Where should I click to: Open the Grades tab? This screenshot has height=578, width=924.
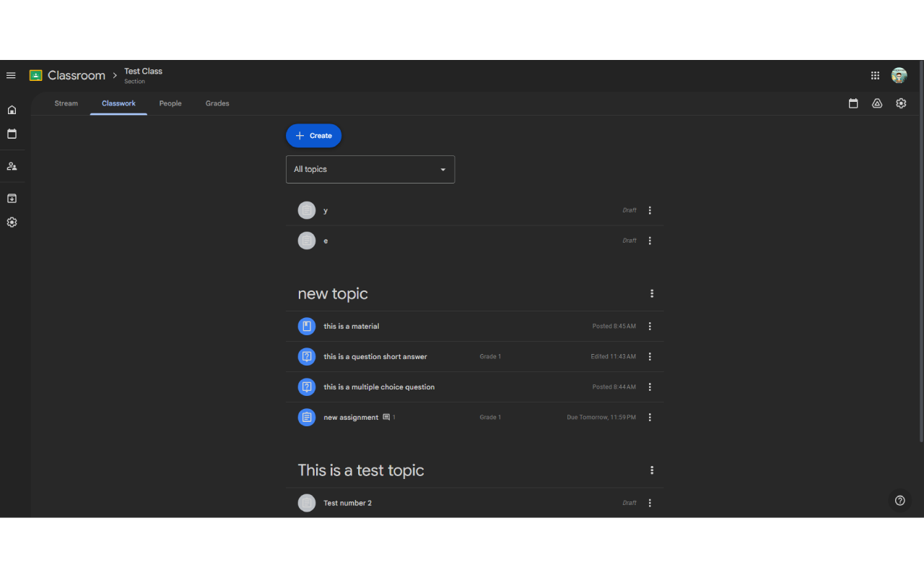[217, 103]
